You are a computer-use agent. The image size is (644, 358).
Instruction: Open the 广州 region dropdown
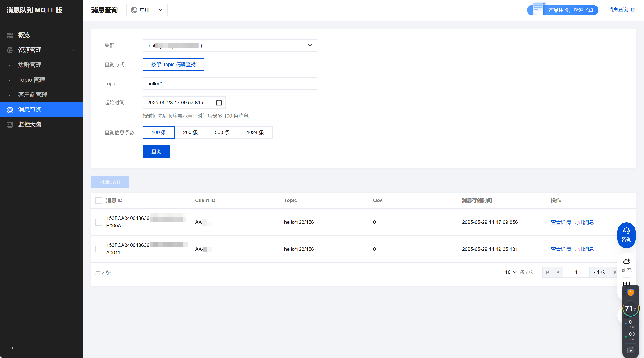[147, 10]
